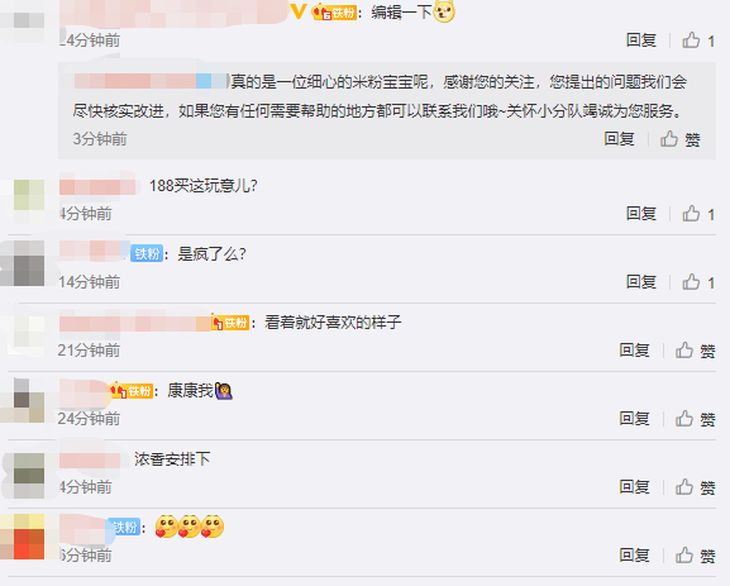Open the orange 铁粉 badge beside "看着就好喜欢的样子"

(x=230, y=322)
